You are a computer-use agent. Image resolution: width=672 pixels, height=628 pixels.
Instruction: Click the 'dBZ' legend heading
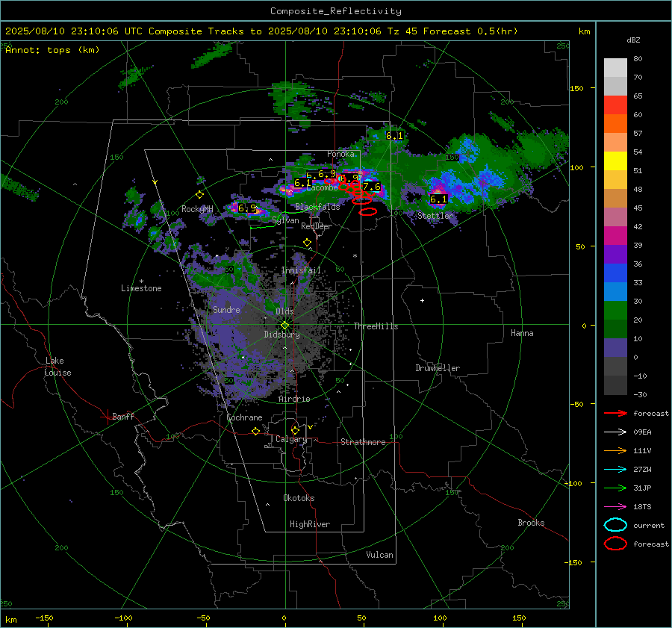click(633, 40)
